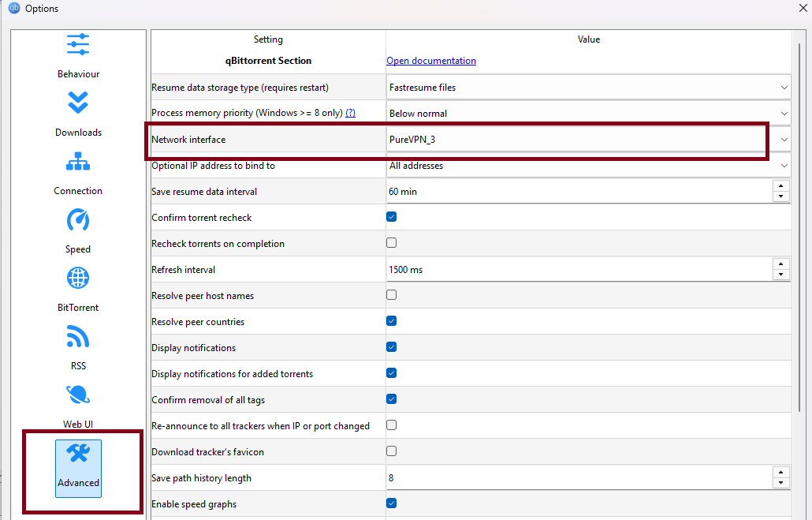812x520 pixels.
Task: Close the Options window
Action: [803, 8]
